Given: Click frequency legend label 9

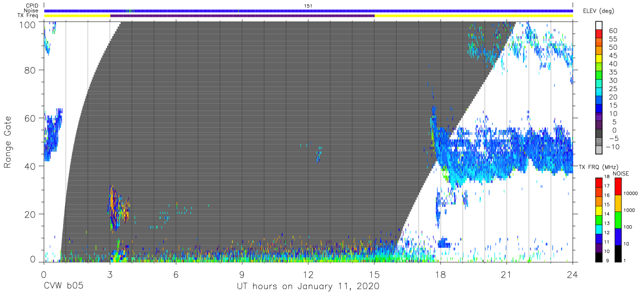Looking at the screenshot, I should pos(607,261).
